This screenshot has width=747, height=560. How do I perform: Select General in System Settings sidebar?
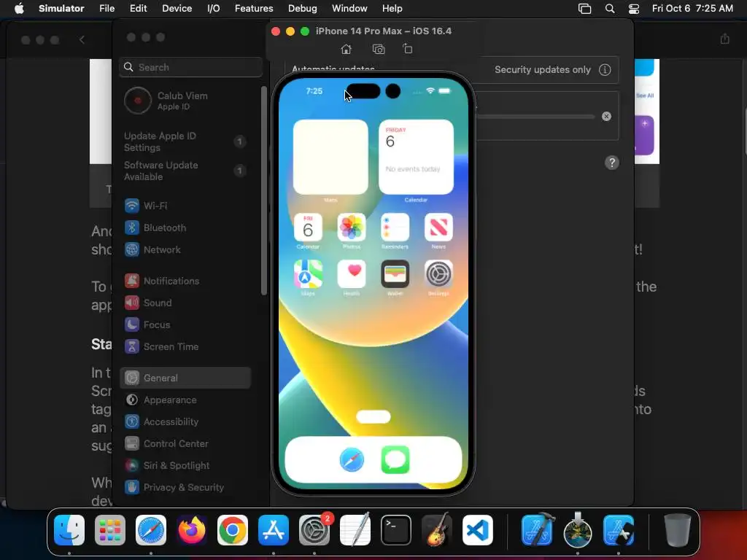(185, 378)
